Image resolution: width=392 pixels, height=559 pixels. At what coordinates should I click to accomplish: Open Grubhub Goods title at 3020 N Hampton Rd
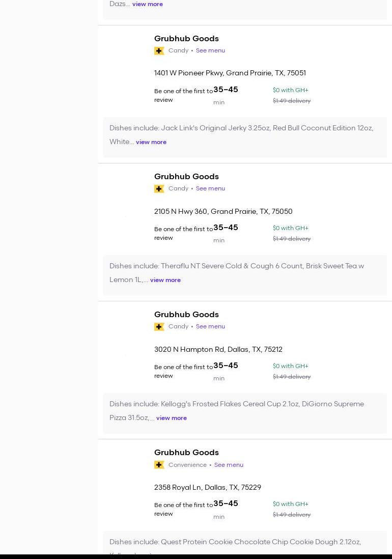186,315
